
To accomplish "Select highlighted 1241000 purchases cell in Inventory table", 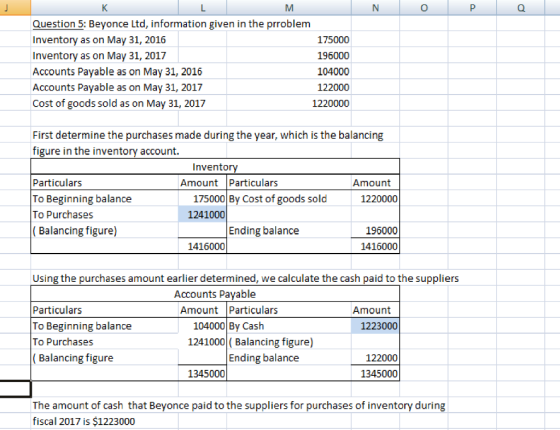I will point(202,215).
